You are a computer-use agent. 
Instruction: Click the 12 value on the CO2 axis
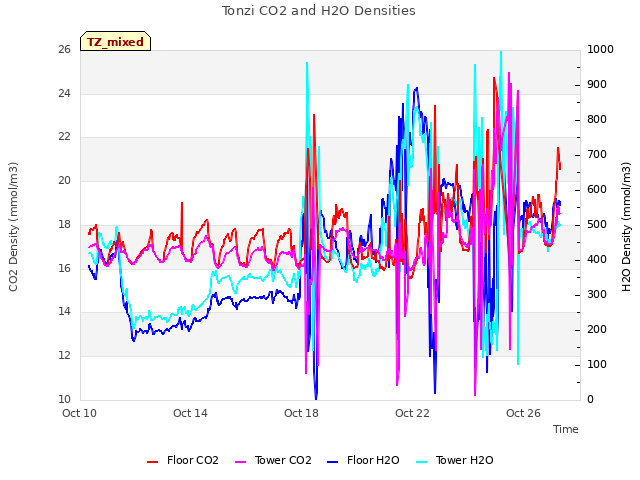[x=64, y=356]
